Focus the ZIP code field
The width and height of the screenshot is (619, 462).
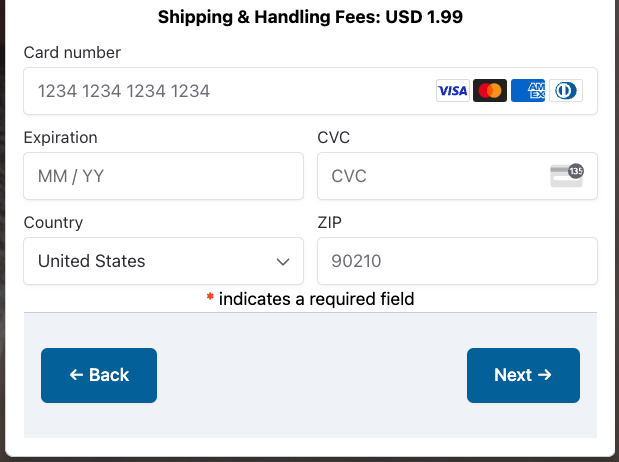point(457,261)
